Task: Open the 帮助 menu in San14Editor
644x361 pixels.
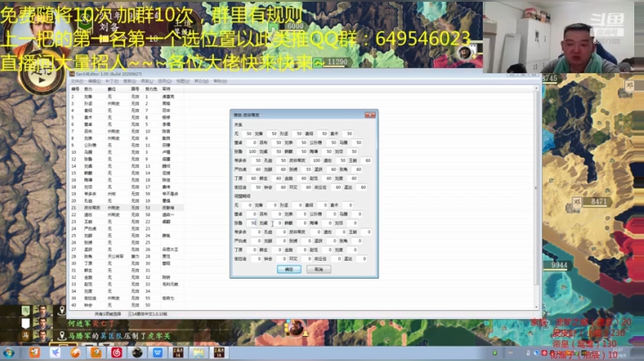Action: (220, 81)
